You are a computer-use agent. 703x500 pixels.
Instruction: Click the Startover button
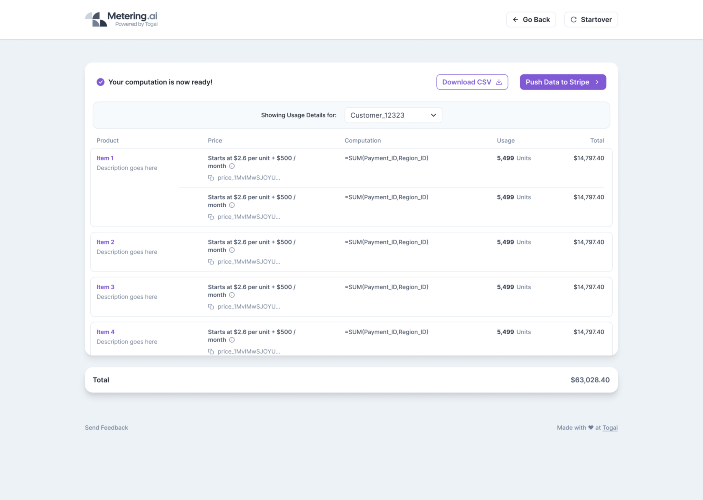pos(591,19)
